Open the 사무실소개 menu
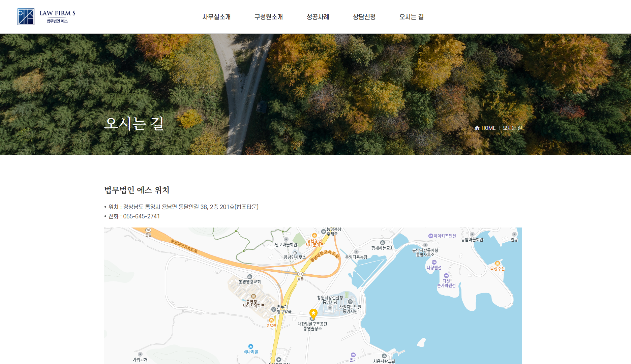Image resolution: width=631 pixels, height=364 pixels. (x=216, y=17)
